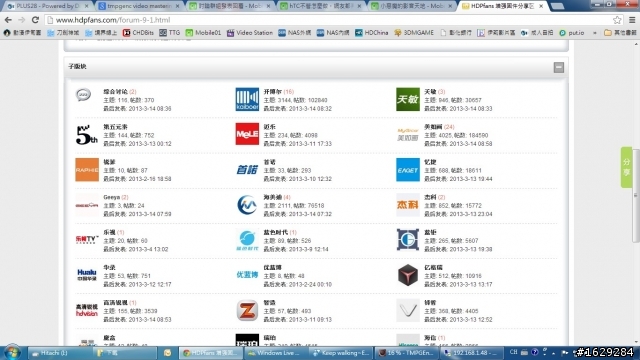Open the red Z logo board
Viewport: 640px width, 360px height.
coord(247,310)
